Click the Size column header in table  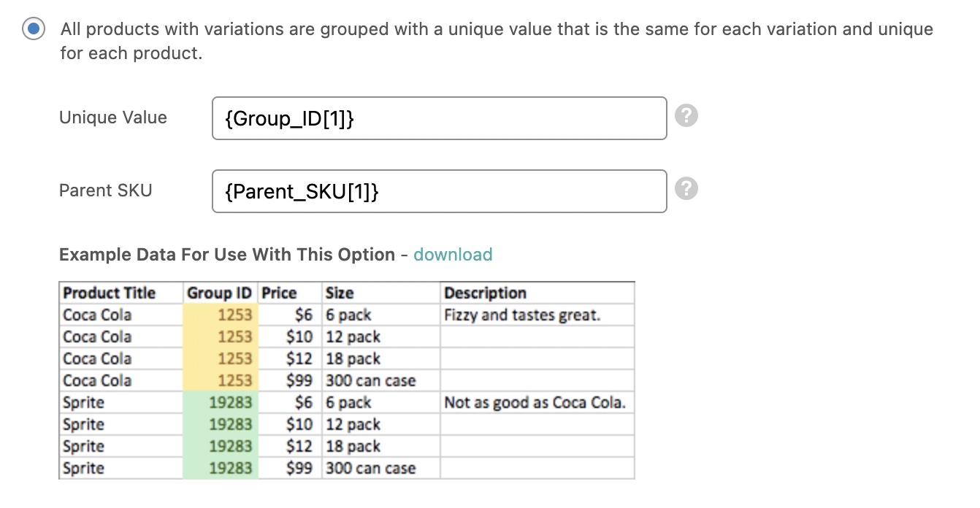tap(340, 293)
